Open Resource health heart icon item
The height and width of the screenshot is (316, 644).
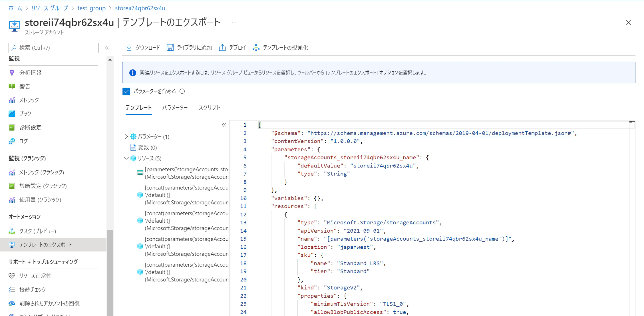tap(12, 276)
